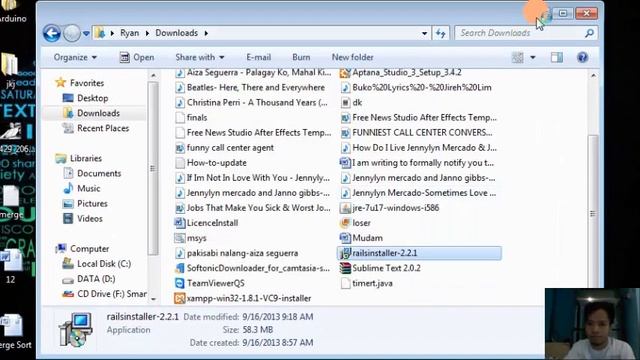This screenshot has height=360, width=640.
Task: Select the jre-7u17-windows-i586 installer icon
Action: [x=345, y=208]
